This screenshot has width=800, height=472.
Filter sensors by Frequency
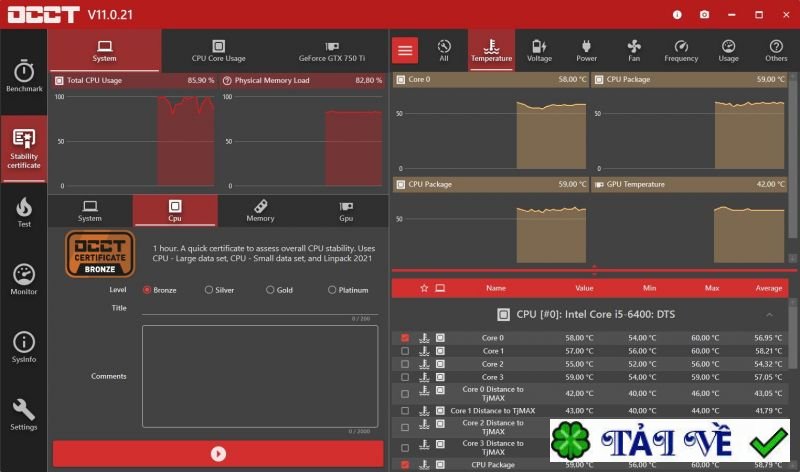tap(681, 51)
